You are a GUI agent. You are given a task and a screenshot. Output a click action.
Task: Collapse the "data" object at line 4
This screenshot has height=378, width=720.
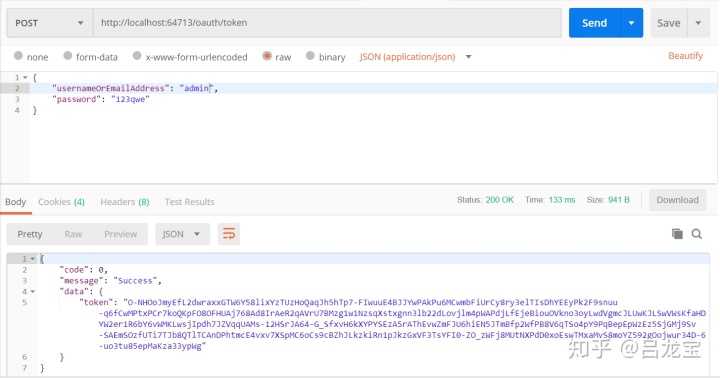(33, 292)
